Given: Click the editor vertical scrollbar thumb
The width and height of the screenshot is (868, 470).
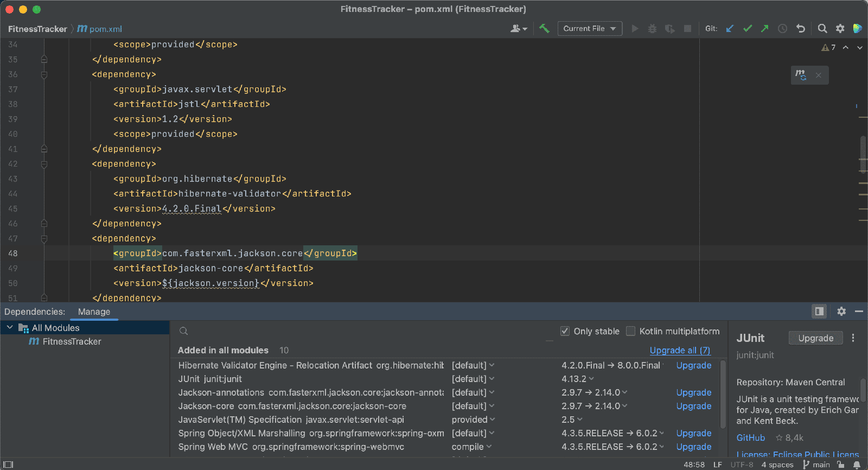Looking at the screenshot, I should tap(863, 155).
